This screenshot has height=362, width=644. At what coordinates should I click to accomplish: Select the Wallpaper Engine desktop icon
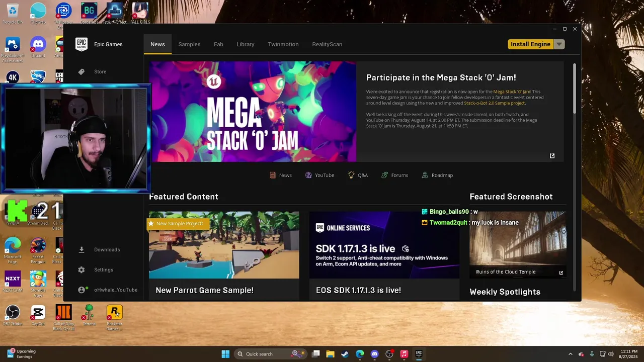coord(63,14)
